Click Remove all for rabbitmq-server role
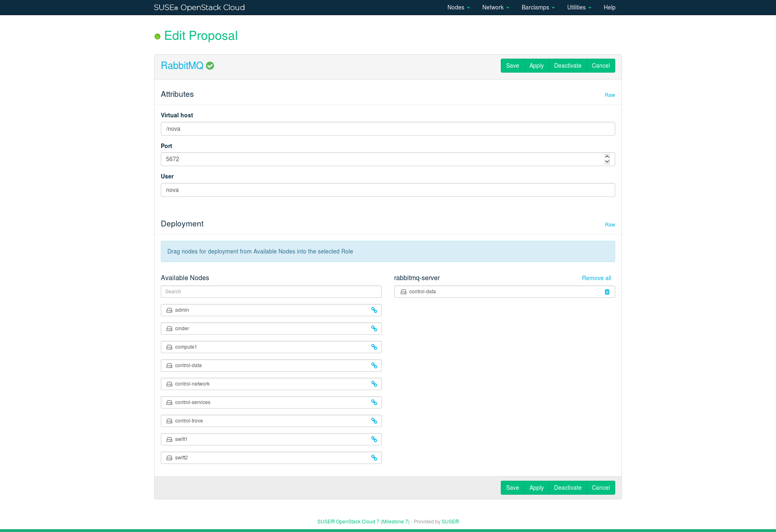This screenshot has height=532, width=776. 596,278
